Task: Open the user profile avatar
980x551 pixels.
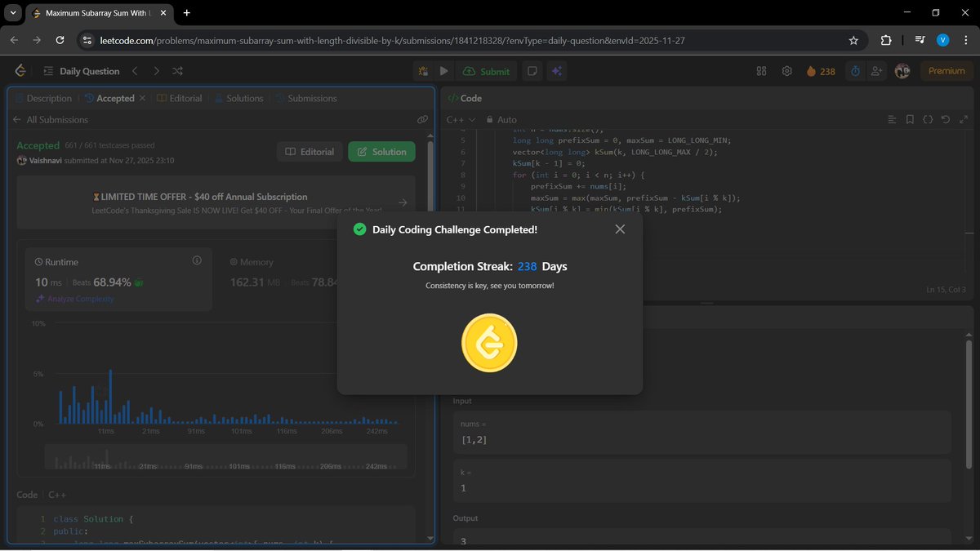Action: pyautogui.click(x=902, y=71)
